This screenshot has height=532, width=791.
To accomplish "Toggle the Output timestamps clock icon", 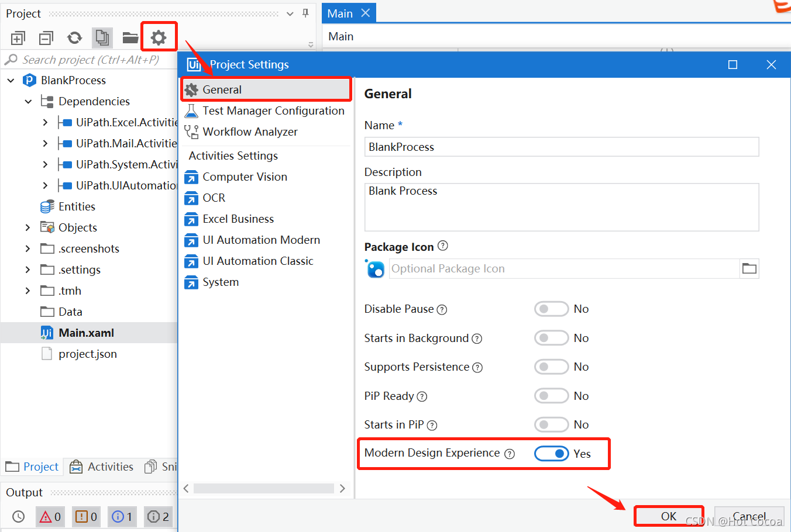I will click(x=19, y=517).
